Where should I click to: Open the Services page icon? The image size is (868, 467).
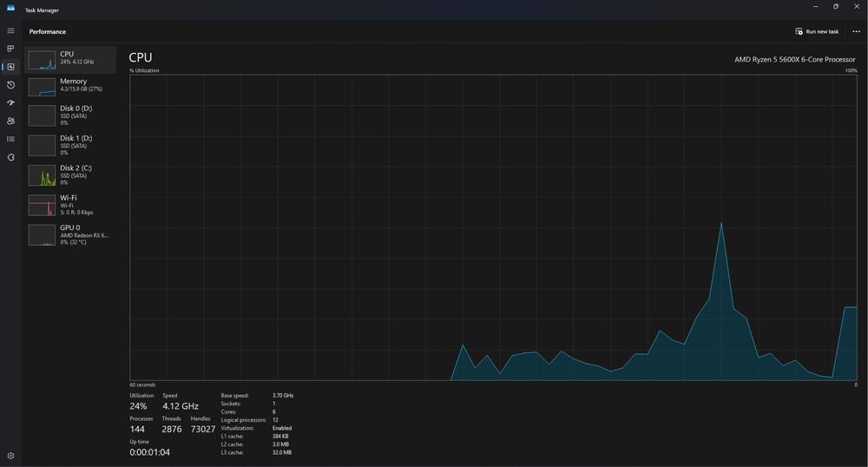(10, 157)
